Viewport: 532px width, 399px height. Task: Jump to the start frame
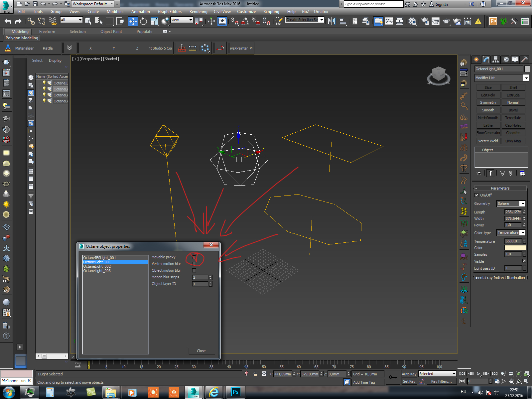462,374
